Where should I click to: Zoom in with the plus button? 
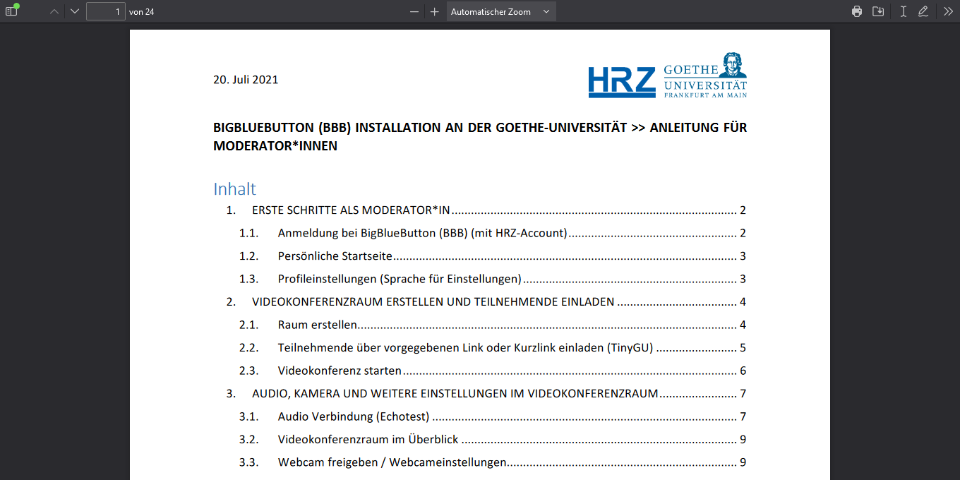click(x=434, y=12)
